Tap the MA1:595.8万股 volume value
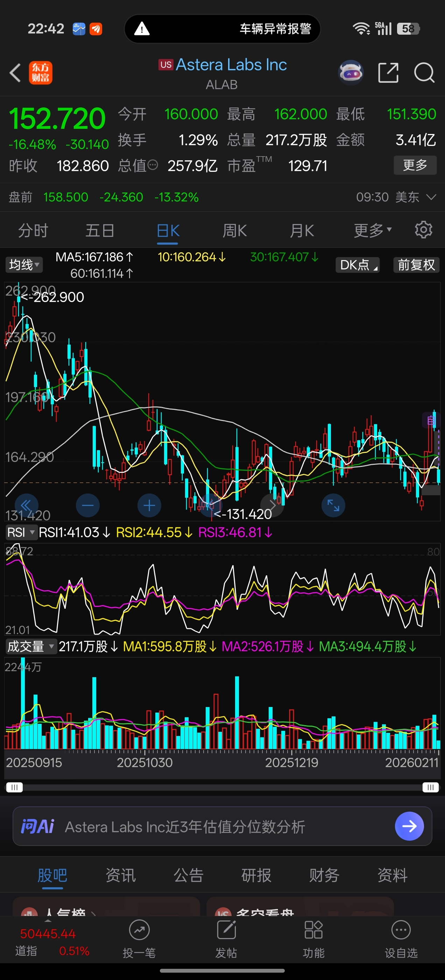The width and height of the screenshot is (445, 980). (x=170, y=646)
